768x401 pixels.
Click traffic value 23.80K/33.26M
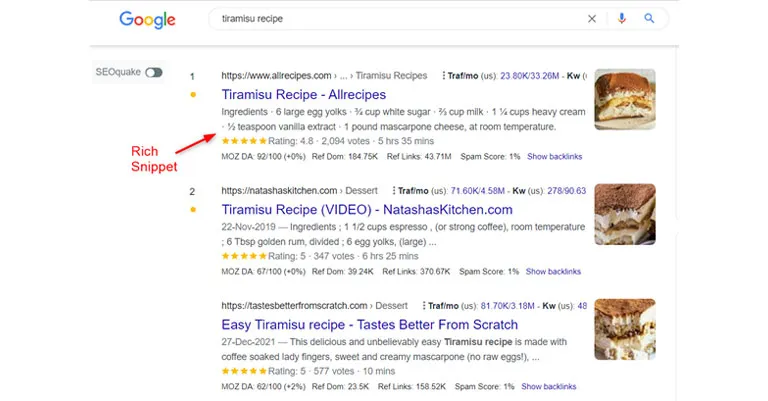click(529, 76)
